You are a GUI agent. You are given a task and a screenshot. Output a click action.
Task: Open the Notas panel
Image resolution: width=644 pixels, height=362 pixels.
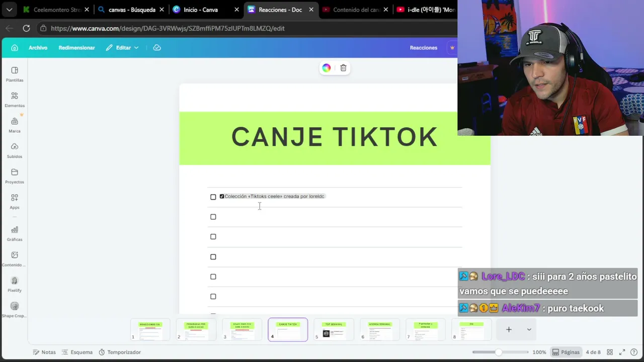[44, 352]
